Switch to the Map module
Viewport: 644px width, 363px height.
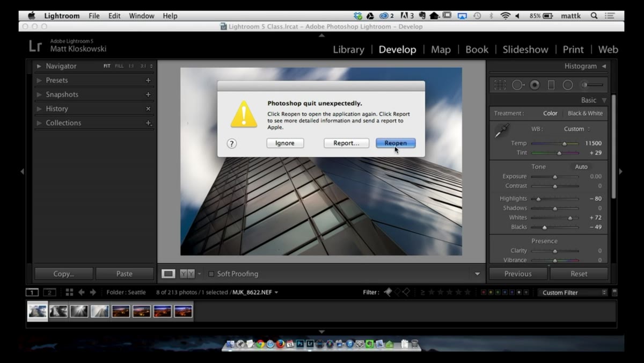(441, 49)
